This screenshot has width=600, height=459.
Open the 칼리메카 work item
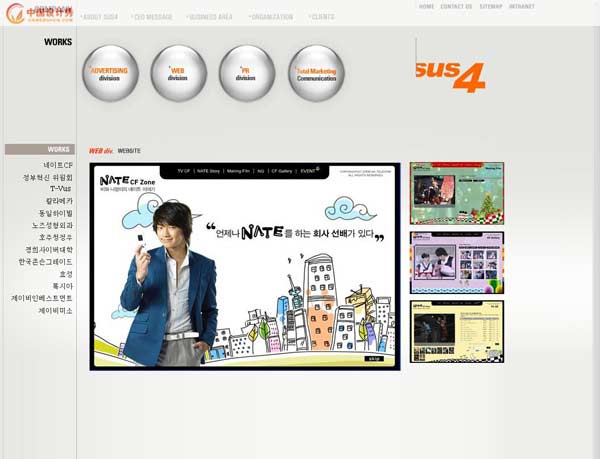[x=59, y=201]
